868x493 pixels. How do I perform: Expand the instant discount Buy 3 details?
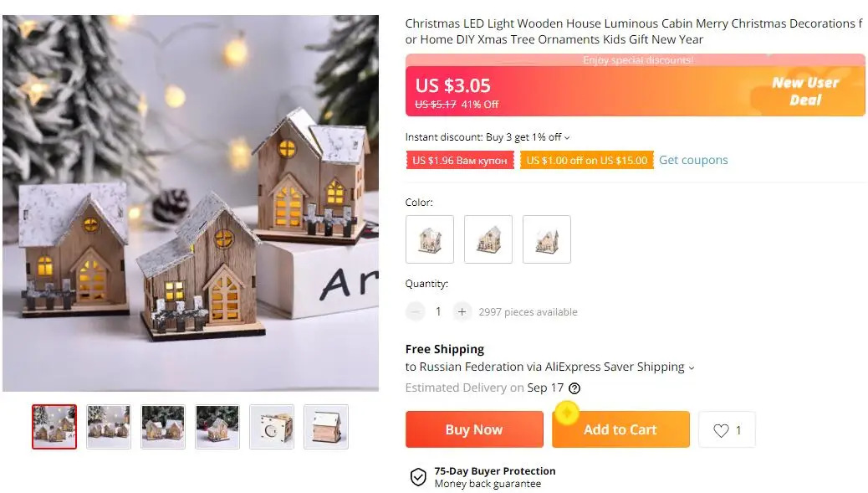488,137
